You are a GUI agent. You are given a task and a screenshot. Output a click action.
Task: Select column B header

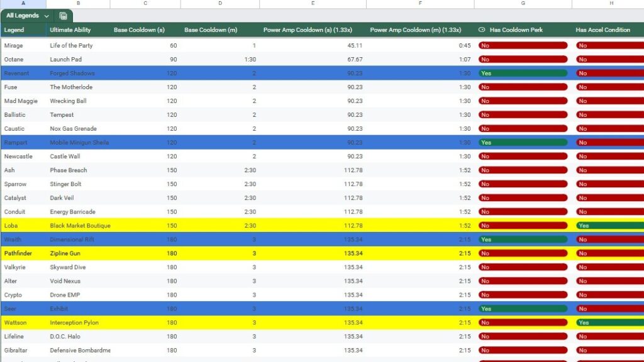click(78, 4)
